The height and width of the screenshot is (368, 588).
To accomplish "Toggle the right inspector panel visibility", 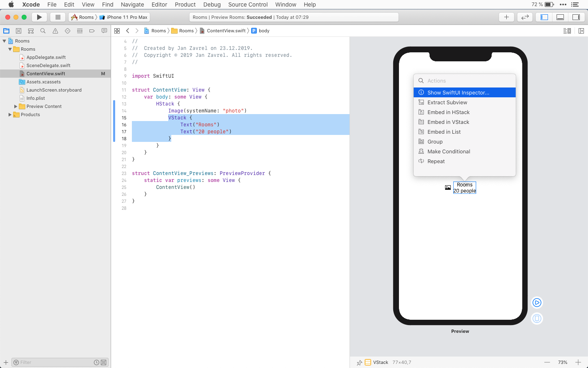I will pyautogui.click(x=576, y=17).
